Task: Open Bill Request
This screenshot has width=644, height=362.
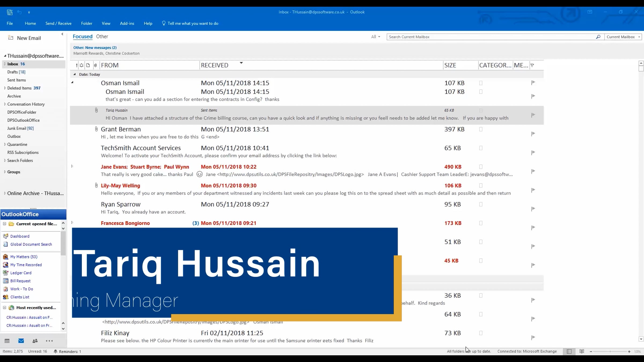Action: 20,281
